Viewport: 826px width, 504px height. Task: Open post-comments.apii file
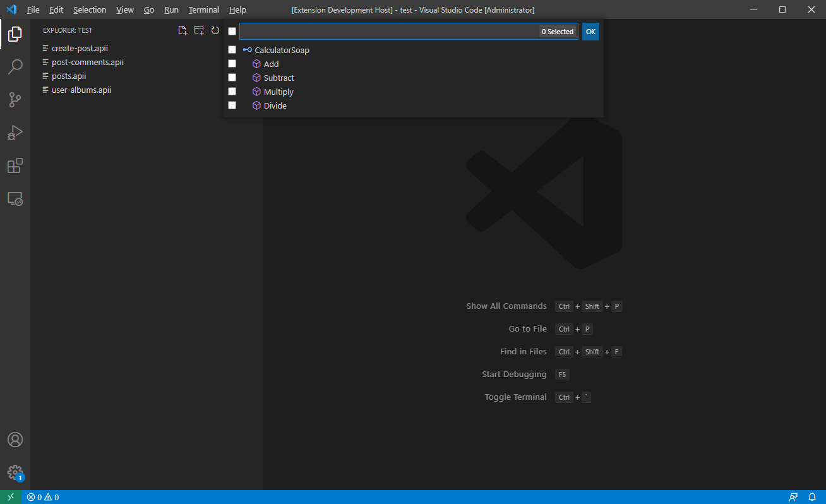(x=88, y=62)
